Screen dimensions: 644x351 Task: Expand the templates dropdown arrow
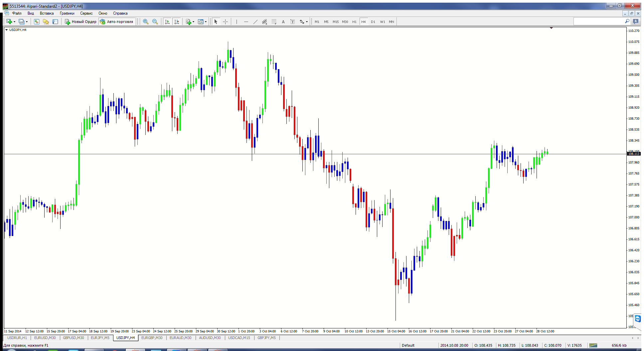tap(206, 22)
